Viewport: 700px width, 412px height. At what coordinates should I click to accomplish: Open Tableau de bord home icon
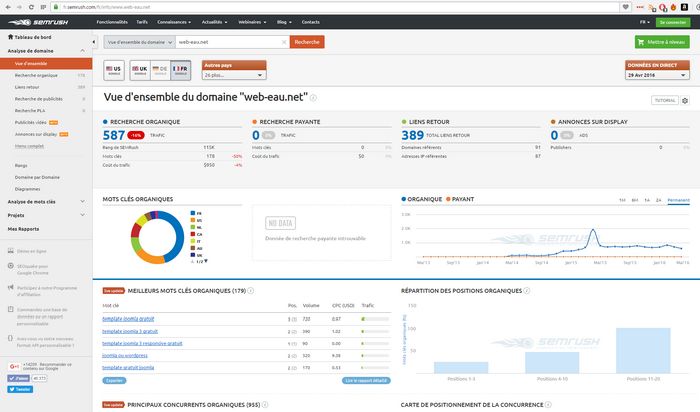(x=10, y=37)
